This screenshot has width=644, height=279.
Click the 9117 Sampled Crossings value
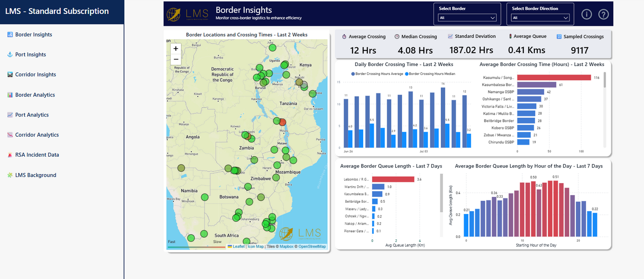click(579, 50)
